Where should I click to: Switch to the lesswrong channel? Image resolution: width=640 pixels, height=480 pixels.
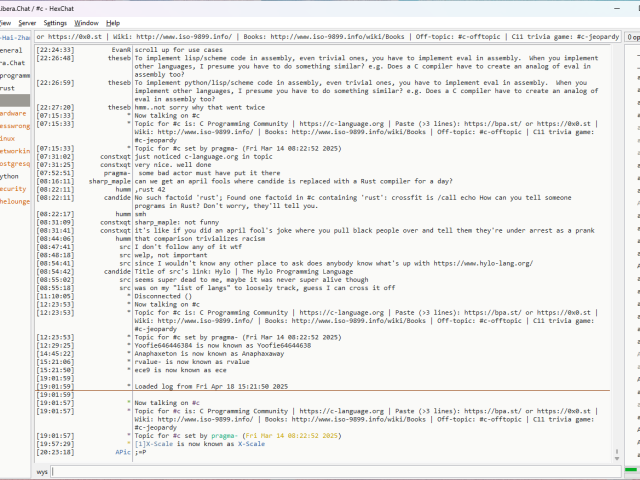[x=14, y=126]
